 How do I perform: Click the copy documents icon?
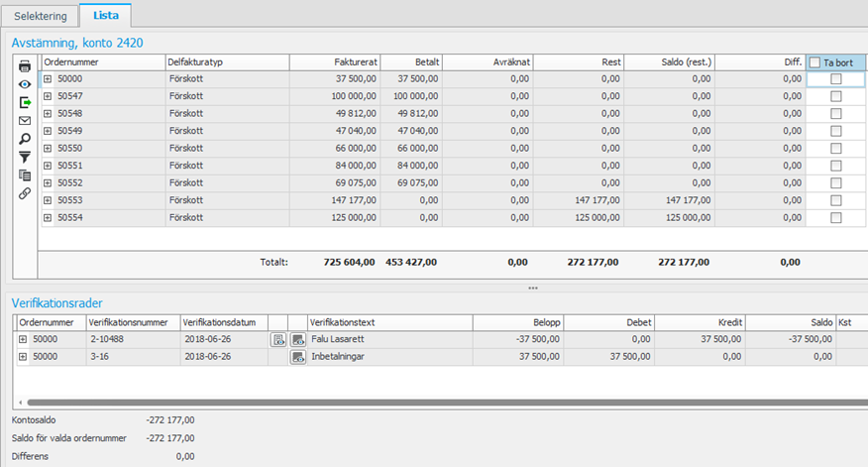25,175
